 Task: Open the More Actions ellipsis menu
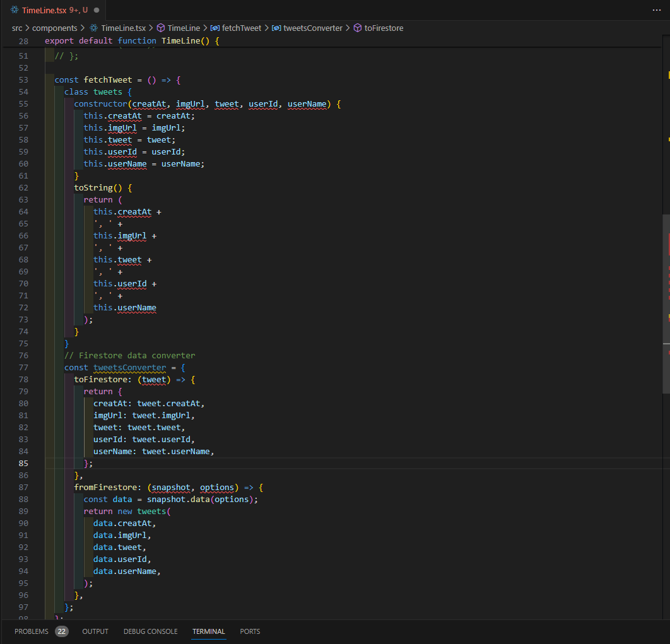click(x=657, y=10)
